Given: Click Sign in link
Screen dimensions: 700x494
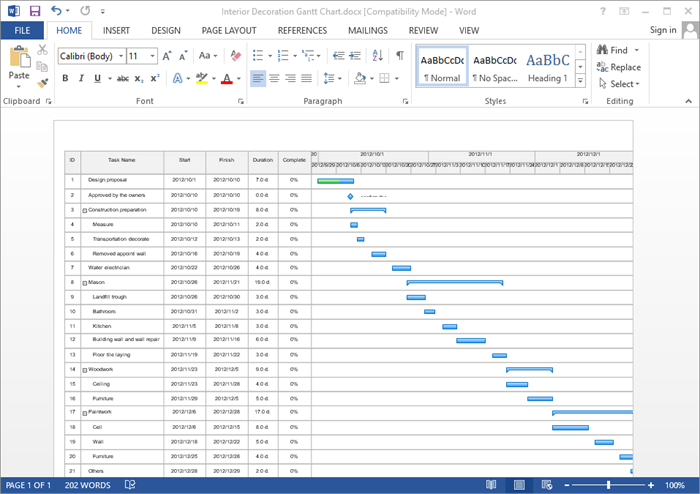Looking at the screenshot, I should (663, 31).
